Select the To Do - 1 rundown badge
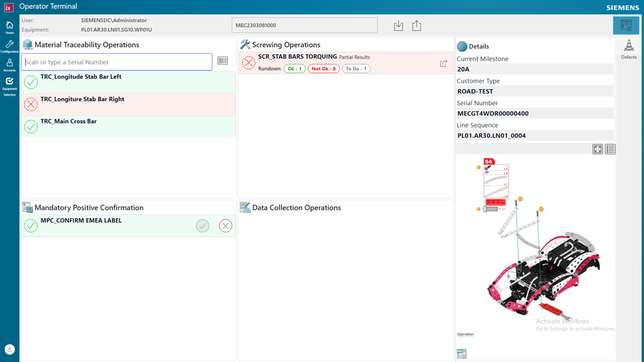The width and height of the screenshot is (644, 362). click(356, 68)
